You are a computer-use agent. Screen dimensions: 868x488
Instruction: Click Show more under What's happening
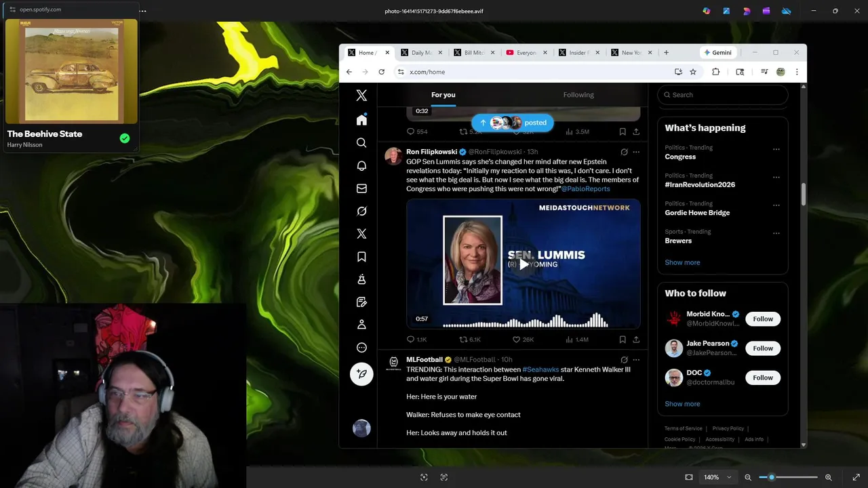tap(682, 262)
